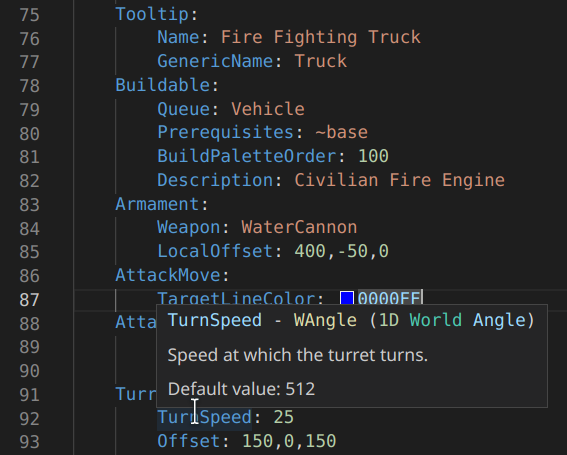
Task: Click the Buildable section key
Action: [163, 85]
